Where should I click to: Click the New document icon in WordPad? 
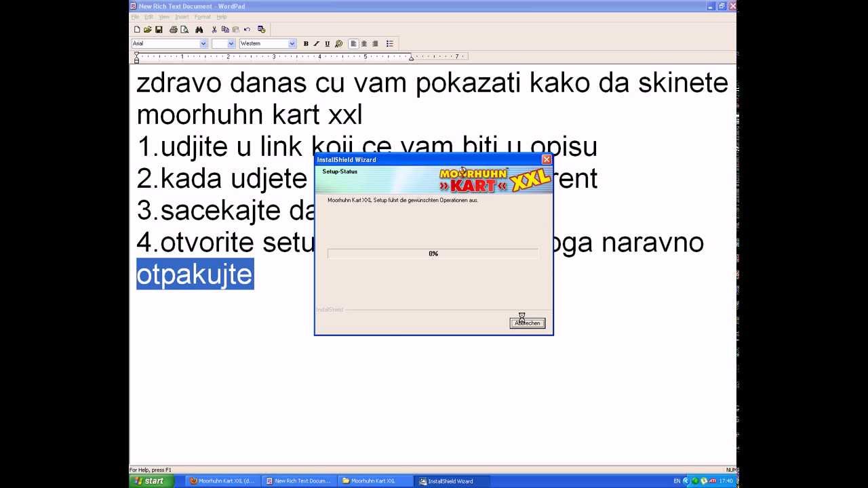(x=137, y=30)
